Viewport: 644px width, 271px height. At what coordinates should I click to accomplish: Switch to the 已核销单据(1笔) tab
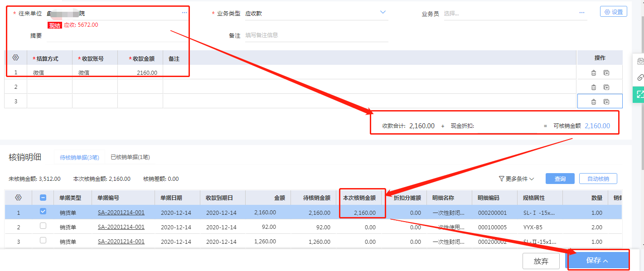130,157
